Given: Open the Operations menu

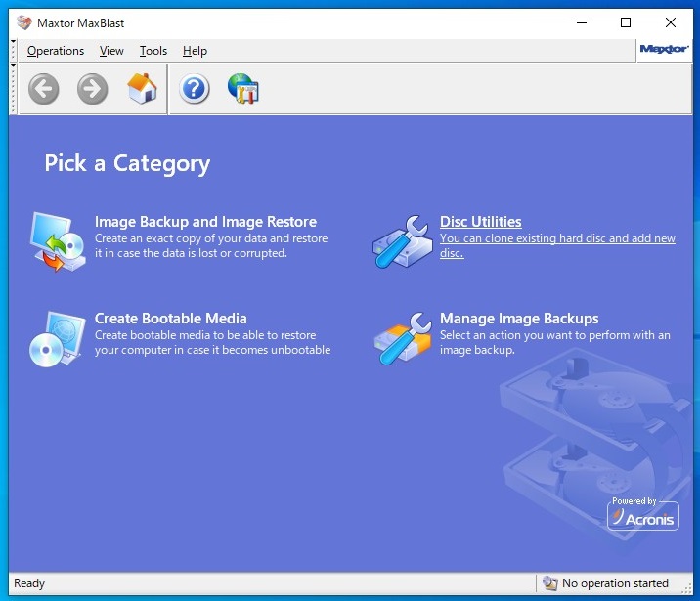Looking at the screenshot, I should pyautogui.click(x=56, y=51).
